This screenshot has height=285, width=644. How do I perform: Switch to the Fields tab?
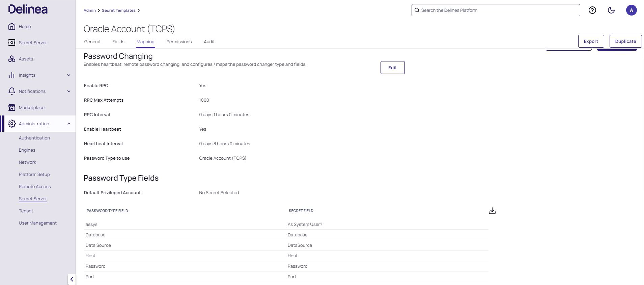click(118, 42)
